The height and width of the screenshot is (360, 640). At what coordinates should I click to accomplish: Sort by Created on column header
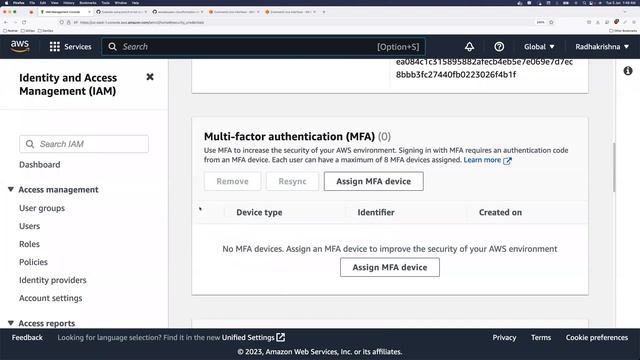click(x=500, y=212)
